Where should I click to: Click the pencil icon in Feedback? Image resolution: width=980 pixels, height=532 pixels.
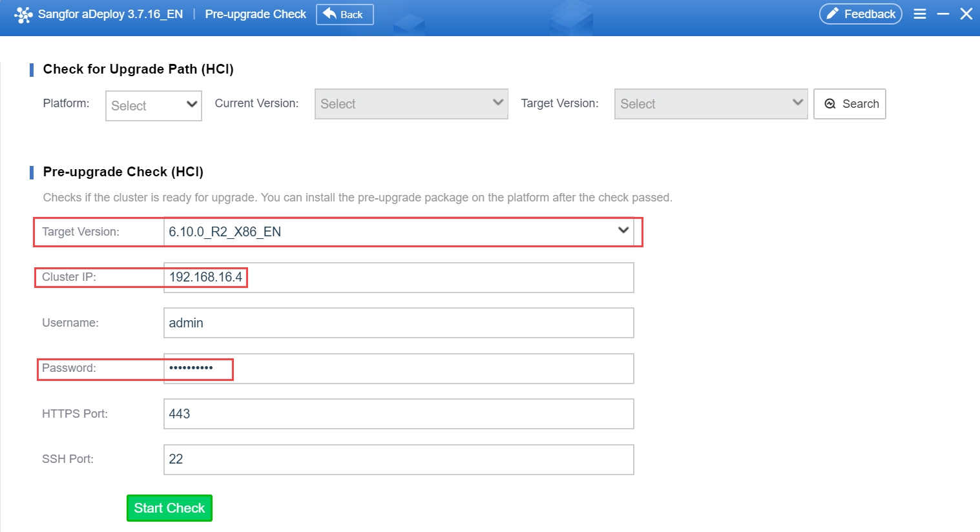pyautogui.click(x=833, y=14)
